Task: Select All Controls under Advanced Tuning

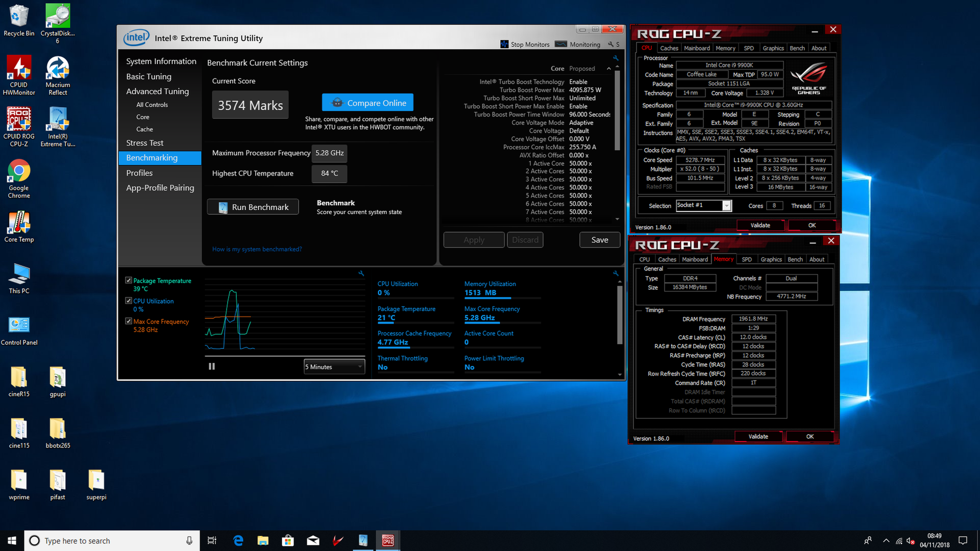Action: 152,105
